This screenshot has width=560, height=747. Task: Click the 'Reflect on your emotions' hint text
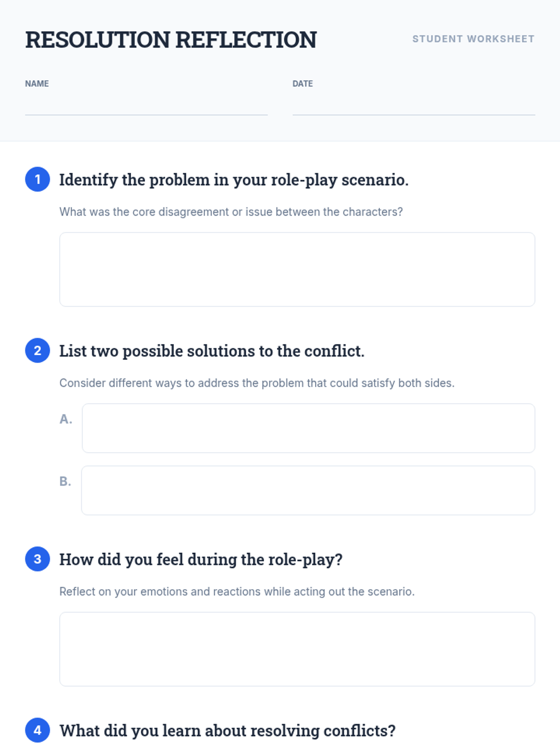[237, 592]
